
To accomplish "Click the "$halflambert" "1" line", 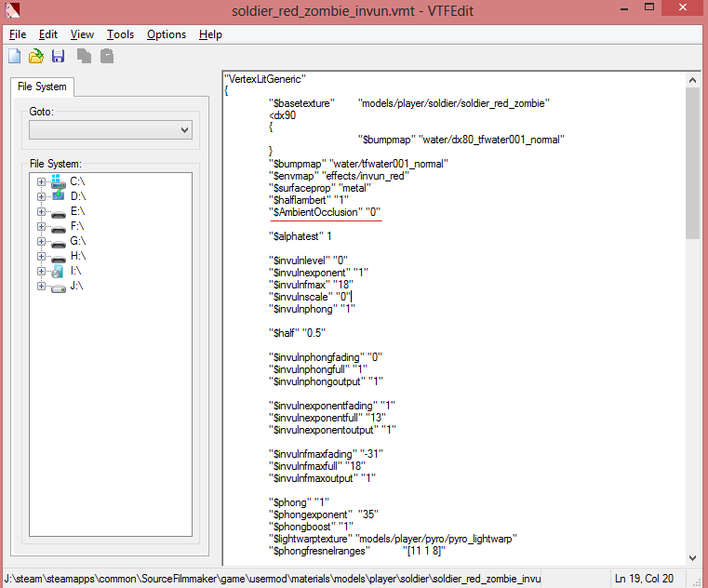I will pos(308,200).
